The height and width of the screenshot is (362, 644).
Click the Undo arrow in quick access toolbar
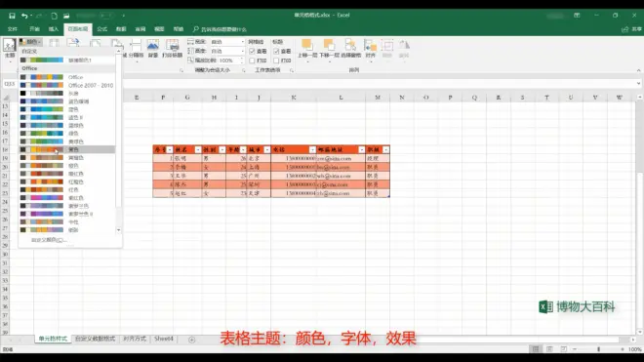pyautogui.click(x=24, y=16)
